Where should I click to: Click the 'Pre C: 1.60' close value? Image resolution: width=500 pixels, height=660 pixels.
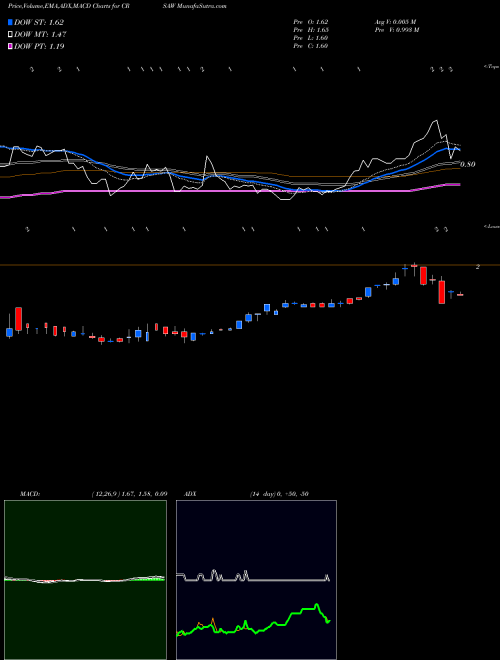click(x=311, y=46)
